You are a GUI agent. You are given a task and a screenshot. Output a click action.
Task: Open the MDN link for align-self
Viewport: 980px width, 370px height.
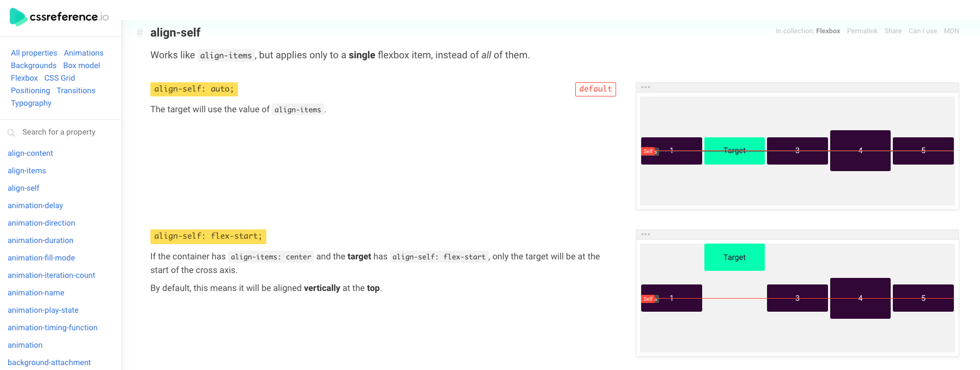pyautogui.click(x=951, y=31)
